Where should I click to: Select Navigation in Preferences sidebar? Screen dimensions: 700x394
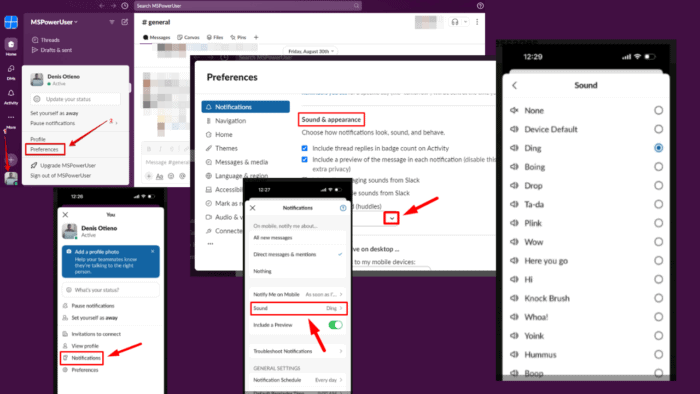(230, 121)
